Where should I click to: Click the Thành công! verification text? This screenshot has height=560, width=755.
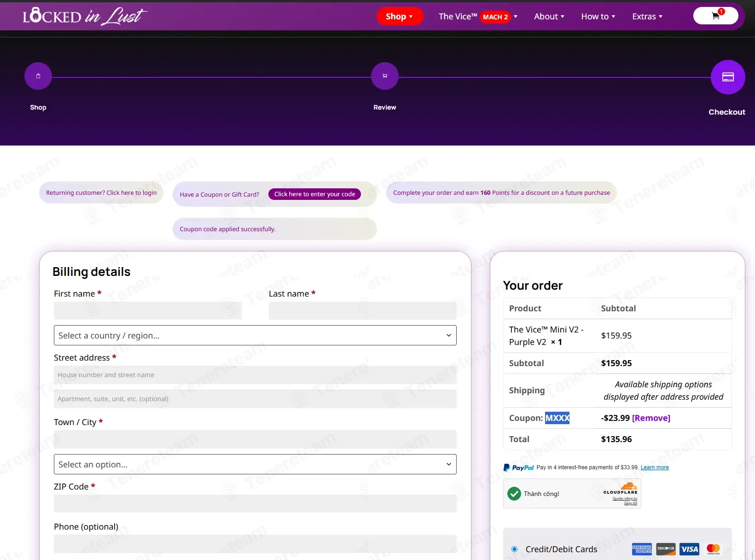pos(541,494)
